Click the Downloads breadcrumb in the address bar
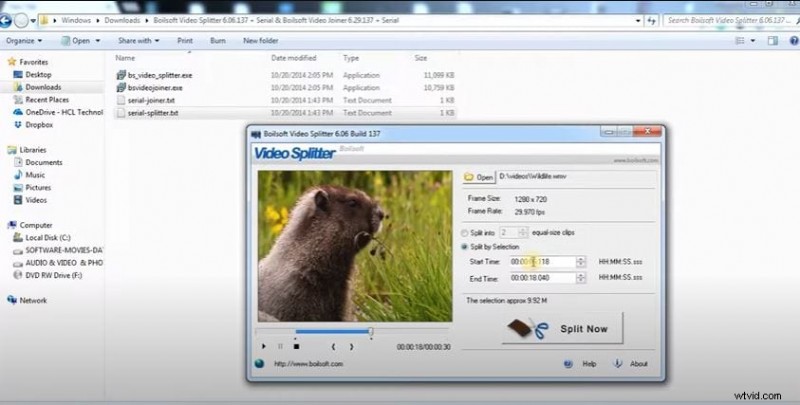Viewport: 800px width, 405px height. click(122, 20)
